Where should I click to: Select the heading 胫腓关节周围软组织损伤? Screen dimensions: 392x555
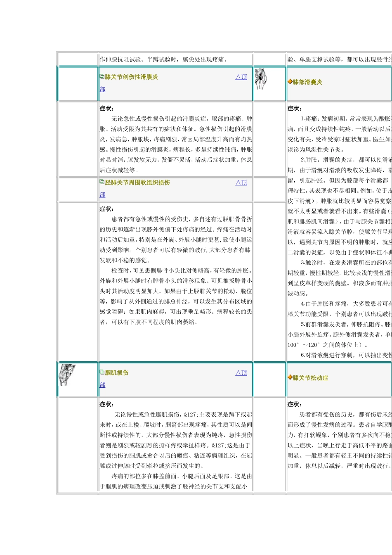point(137,183)
